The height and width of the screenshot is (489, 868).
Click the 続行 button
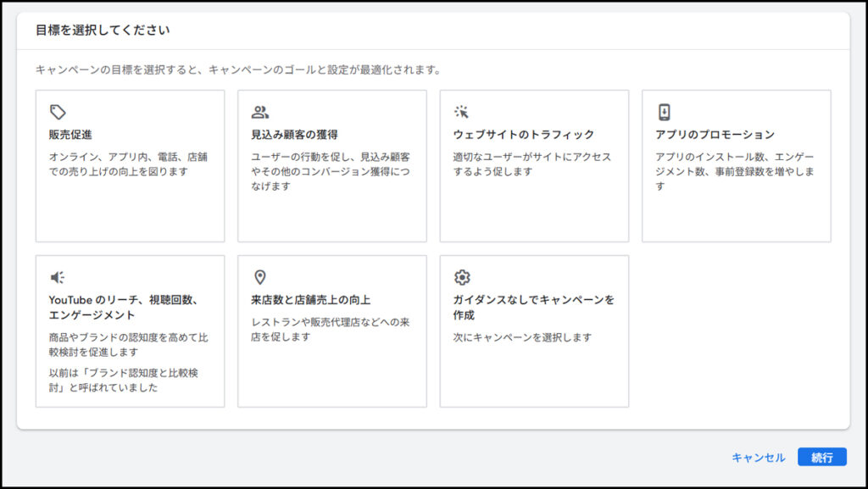822,457
